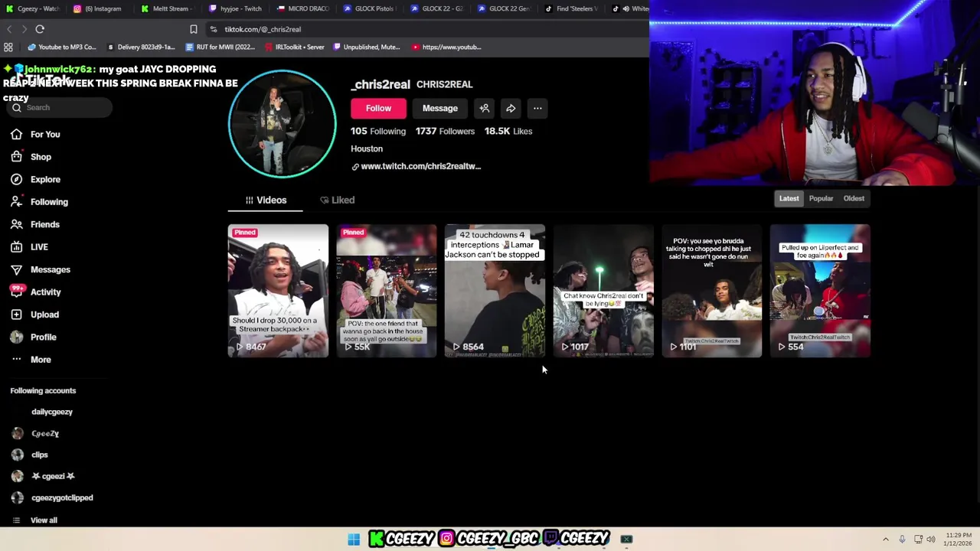Switch to the MICRO DRACO tab

(x=303, y=8)
